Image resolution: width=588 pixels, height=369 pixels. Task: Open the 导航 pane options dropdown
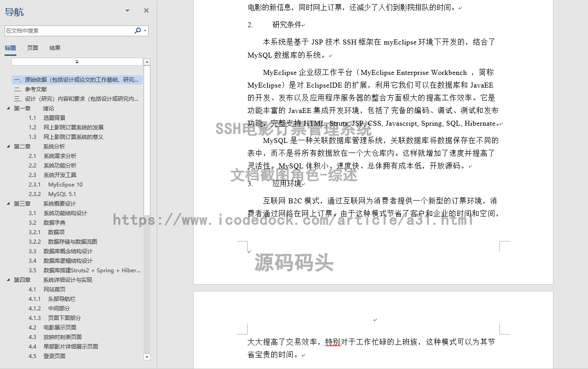(x=127, y=10)
